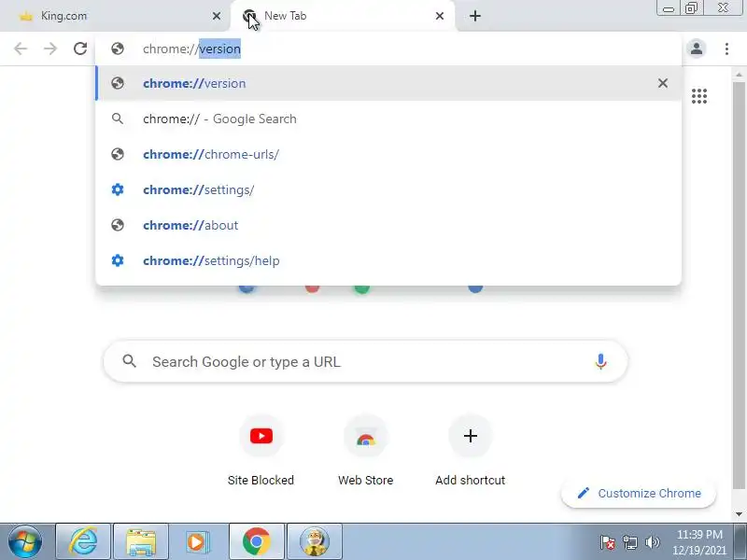Select the chrome://about suggestion
The image size is (747, 560).
click(x=388, y=225)
